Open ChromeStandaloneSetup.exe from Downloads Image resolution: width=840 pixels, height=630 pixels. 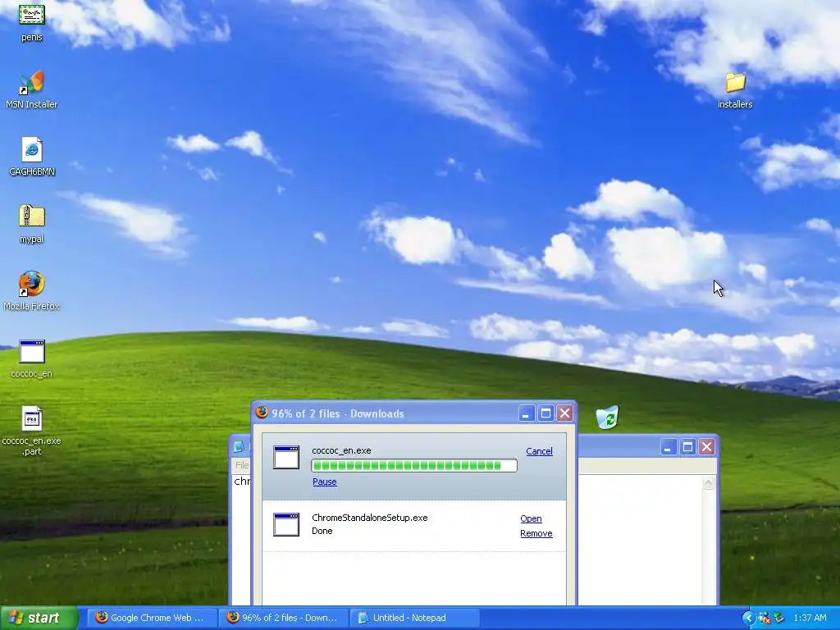(531, 518)
